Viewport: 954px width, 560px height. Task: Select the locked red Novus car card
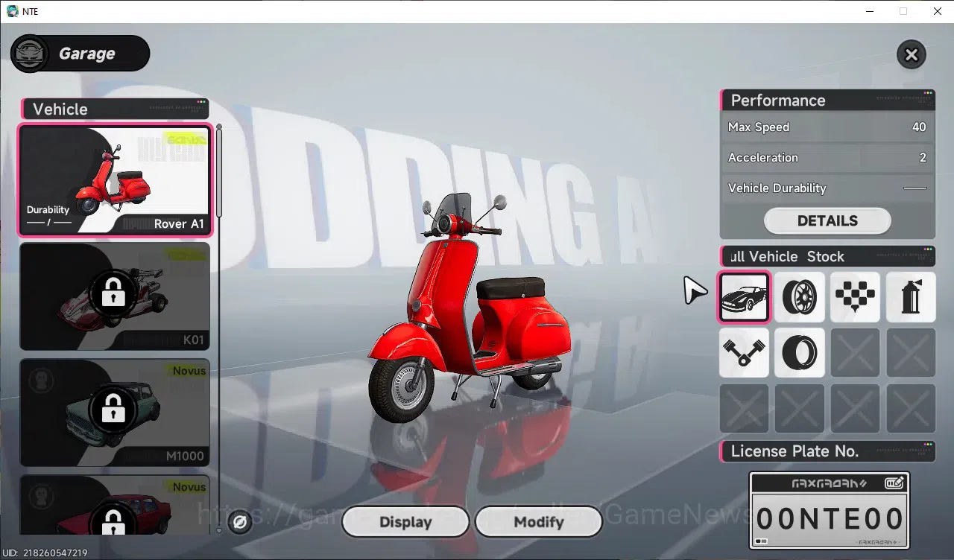click(115, 504)
